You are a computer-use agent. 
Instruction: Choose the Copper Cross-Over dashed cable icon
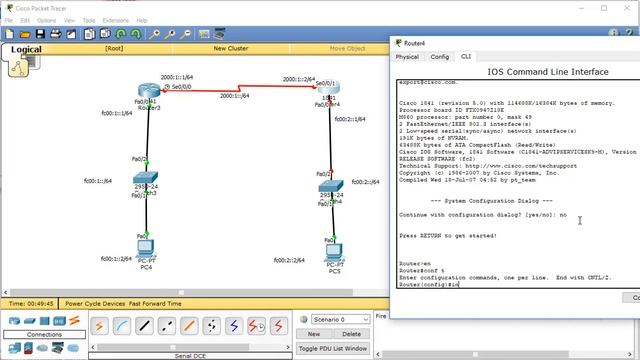pyautogui.click(x=167, y=326)
